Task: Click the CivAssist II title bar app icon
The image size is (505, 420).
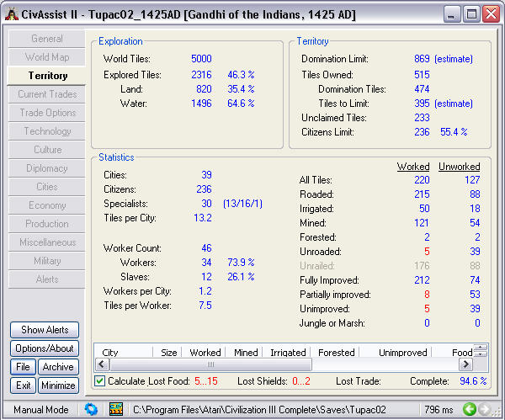Action: (12, 14)
